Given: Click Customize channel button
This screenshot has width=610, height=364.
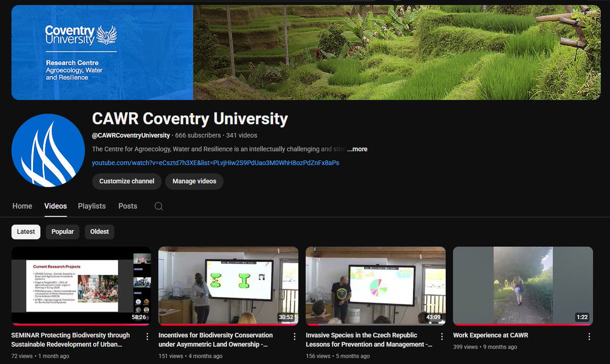Looking at the screenshot, I should (x=127, y=181).
